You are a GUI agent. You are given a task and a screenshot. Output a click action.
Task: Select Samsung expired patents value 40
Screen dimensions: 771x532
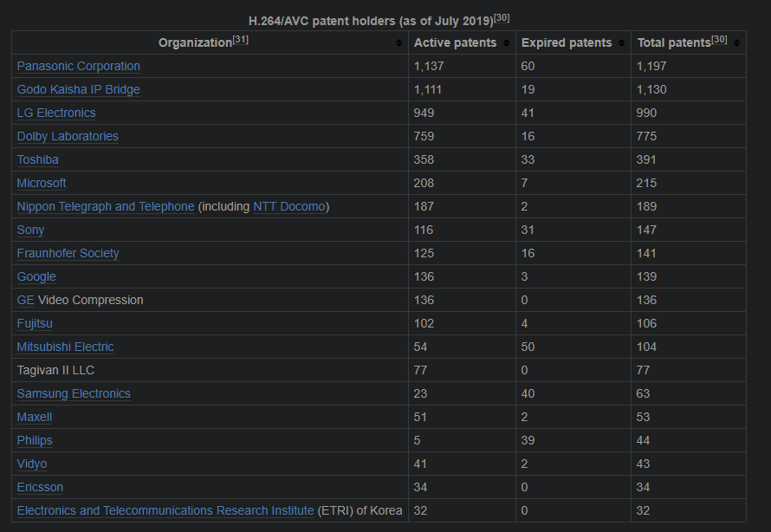[x=528, y=394]
